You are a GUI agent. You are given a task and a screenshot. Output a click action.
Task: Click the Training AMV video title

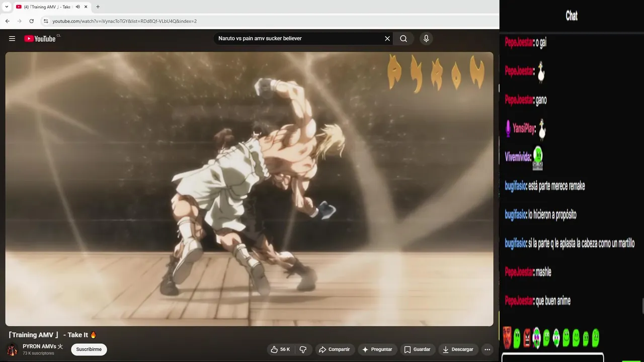tap(52, 335)
